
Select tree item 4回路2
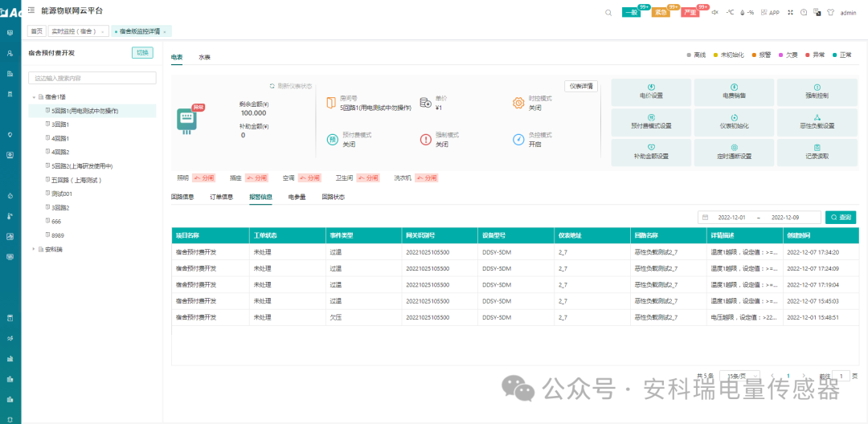pyautogui.click(x=59, y=152)
